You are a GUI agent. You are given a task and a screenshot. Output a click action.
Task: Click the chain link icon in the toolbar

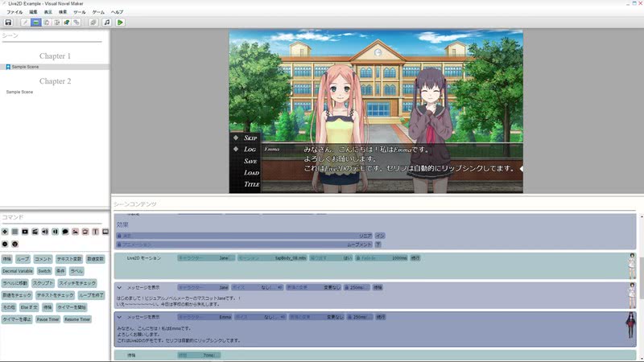pos(76,23)
